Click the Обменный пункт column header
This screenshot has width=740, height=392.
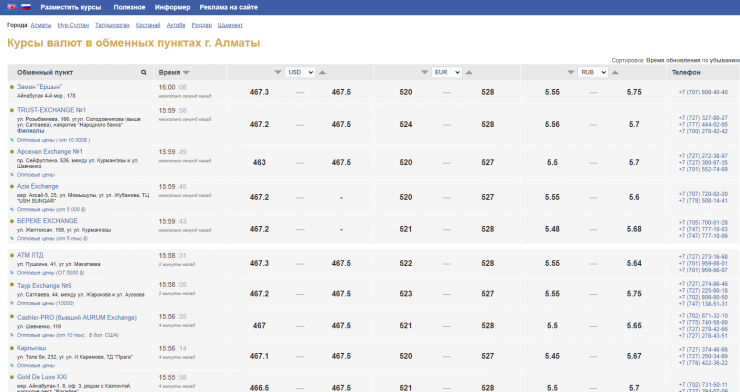click(45, 73)
